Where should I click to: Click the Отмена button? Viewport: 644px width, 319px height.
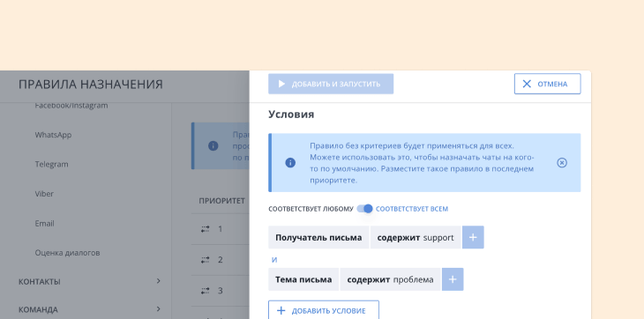[547, 84]
